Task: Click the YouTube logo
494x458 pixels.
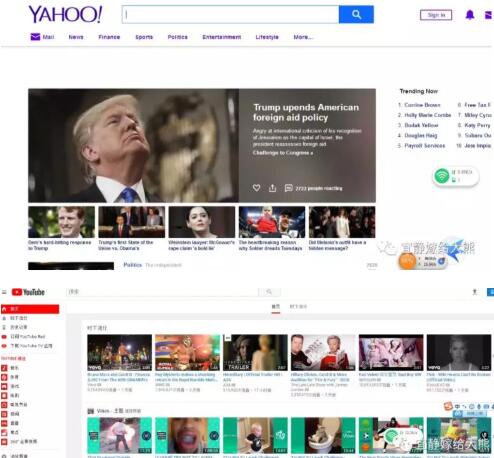Action: coord(28,292)
